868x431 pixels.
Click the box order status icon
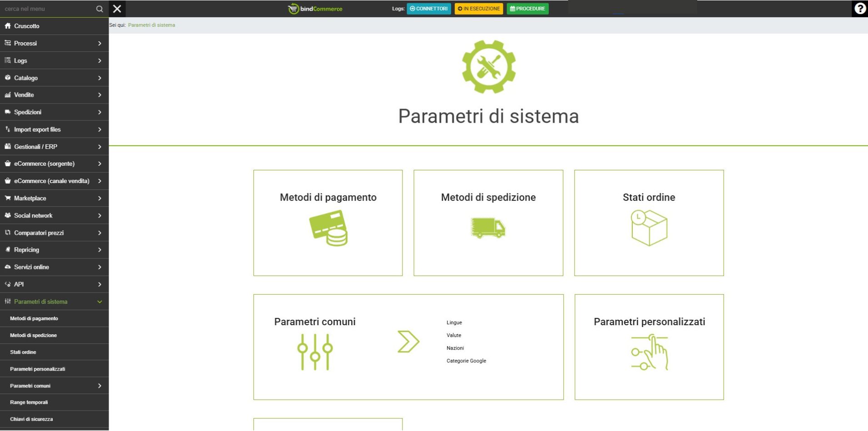pos(649,228)
